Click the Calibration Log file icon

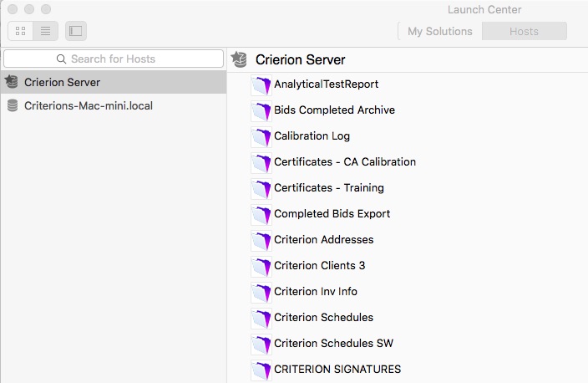(x=261, y=136)
